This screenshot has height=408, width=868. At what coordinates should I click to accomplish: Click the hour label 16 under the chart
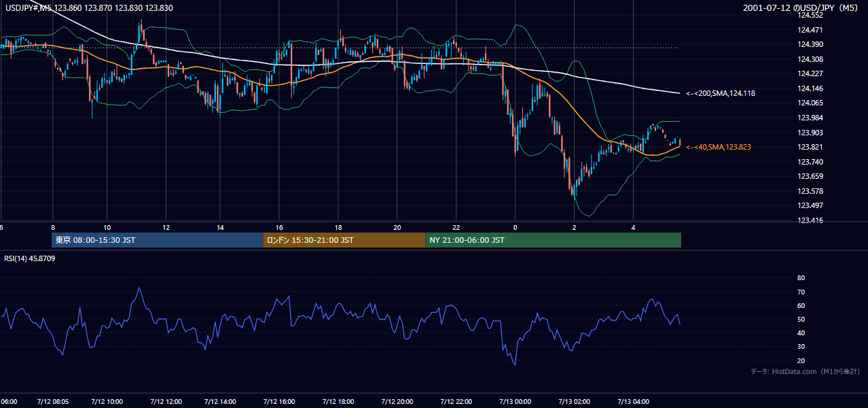pos(279,227)
